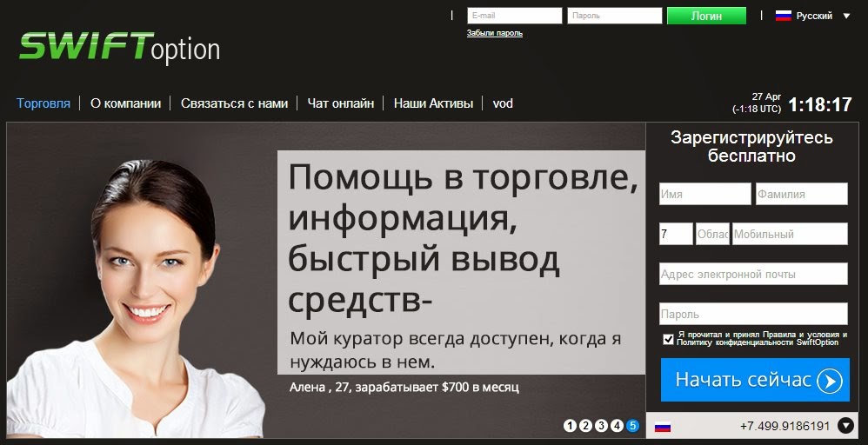868x445 pixels.
Task: Open the Наши Активы menu item
Action: pos(433,103)
